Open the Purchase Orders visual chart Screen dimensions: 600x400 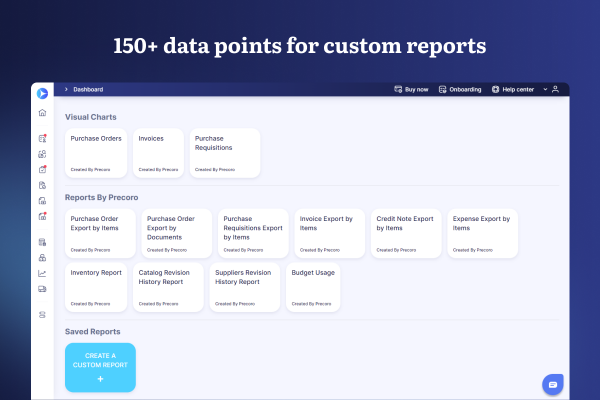pos(97,153)
